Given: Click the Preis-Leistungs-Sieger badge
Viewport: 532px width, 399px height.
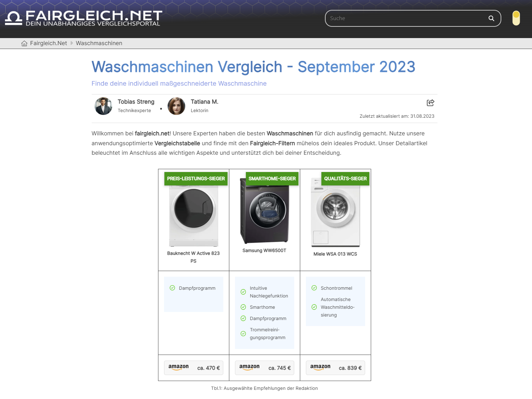Looking at the screenshot, I should click(196, 179).
